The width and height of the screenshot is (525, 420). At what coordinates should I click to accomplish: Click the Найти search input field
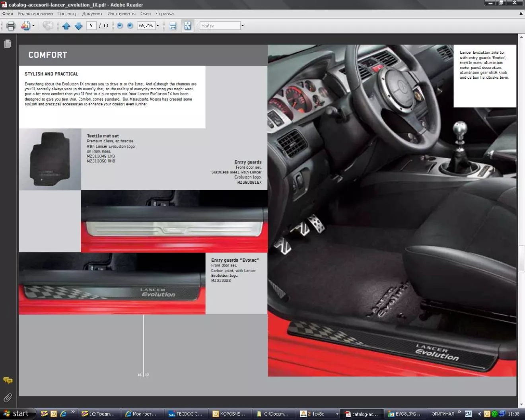220,26
